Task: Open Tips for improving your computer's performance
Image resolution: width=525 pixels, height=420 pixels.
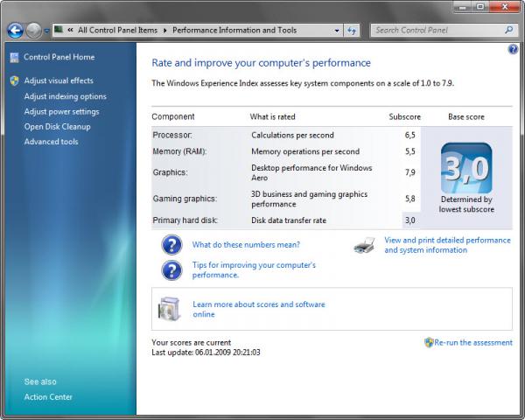Action: click(x=254, y=270)
